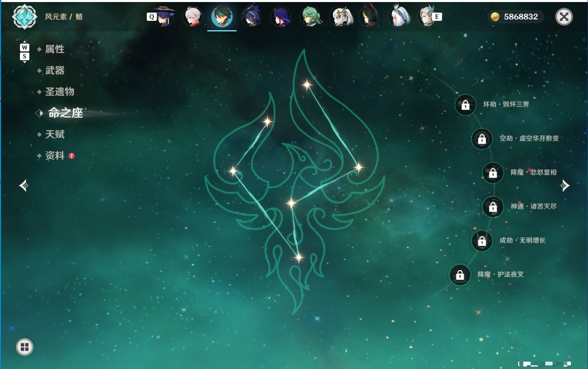Open locked constellation 神通·诸苦灭尽 icon

[493, 207]
